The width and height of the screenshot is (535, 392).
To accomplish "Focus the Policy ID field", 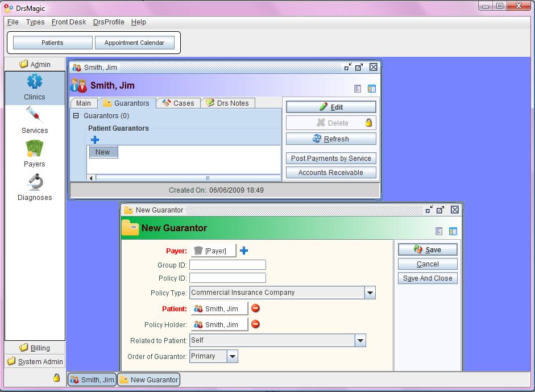I will 227,278.
